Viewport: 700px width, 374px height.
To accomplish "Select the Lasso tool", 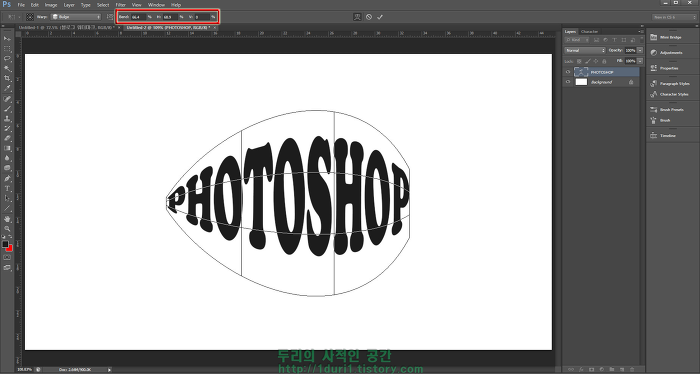I will (x=7, y=58).
